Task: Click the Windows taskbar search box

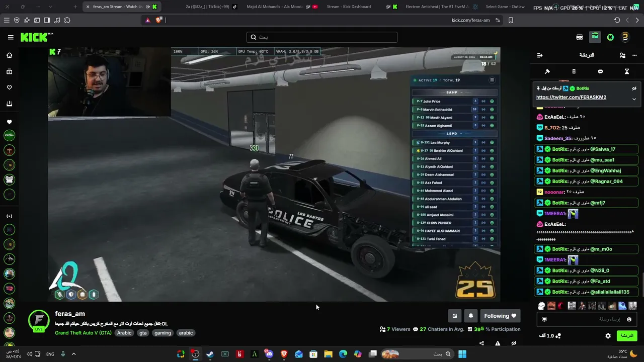Action: (417, 354)
